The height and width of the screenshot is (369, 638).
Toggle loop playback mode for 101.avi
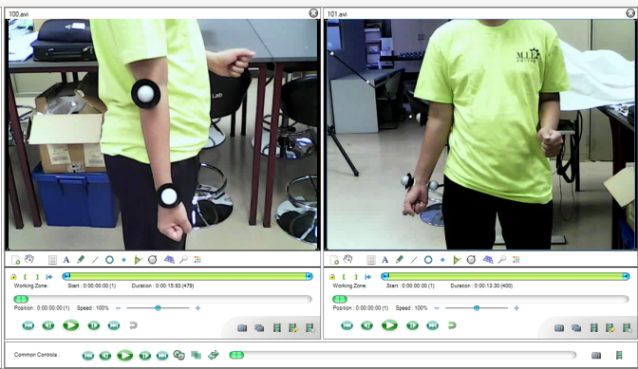pos(452,325)
